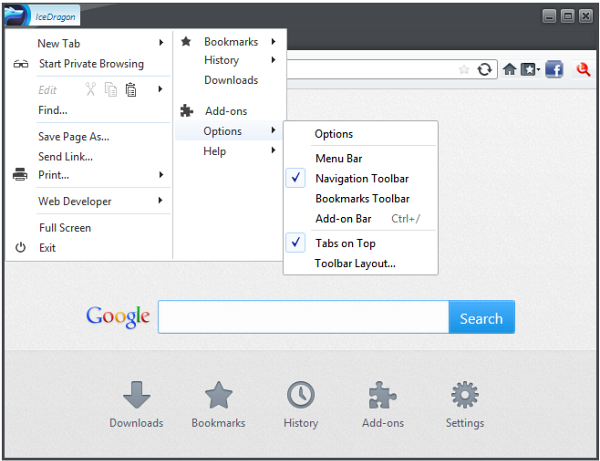Click the IceDragon dragon logo icon
Screen dimensions: 600x461
(16, 16)
